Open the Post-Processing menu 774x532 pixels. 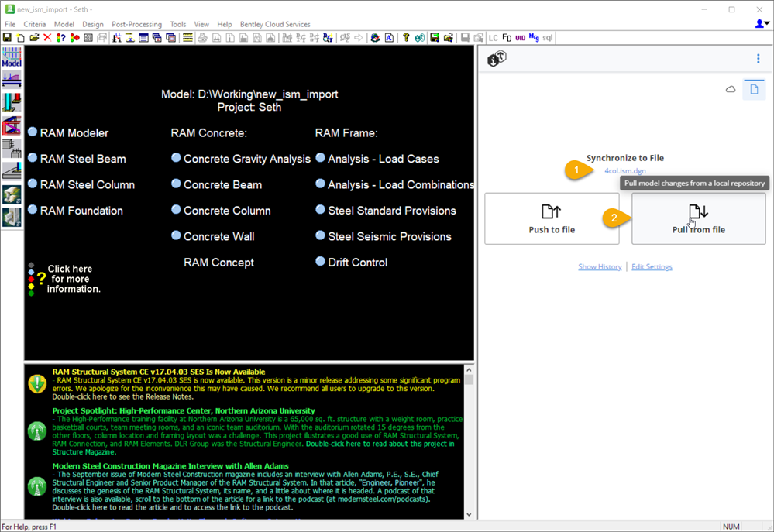point(136,24)
